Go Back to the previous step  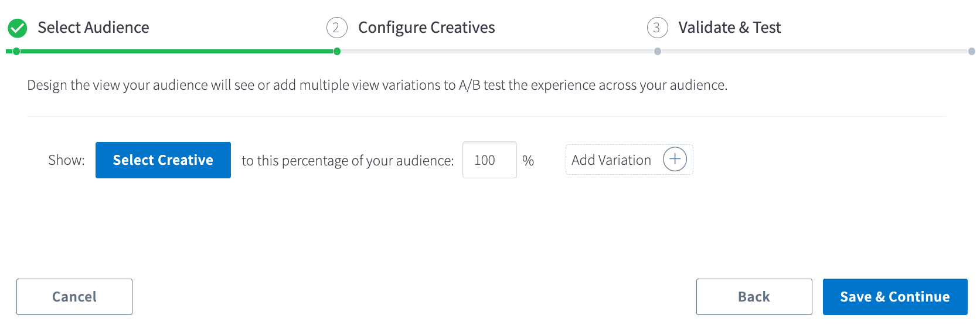pos(754,297)
